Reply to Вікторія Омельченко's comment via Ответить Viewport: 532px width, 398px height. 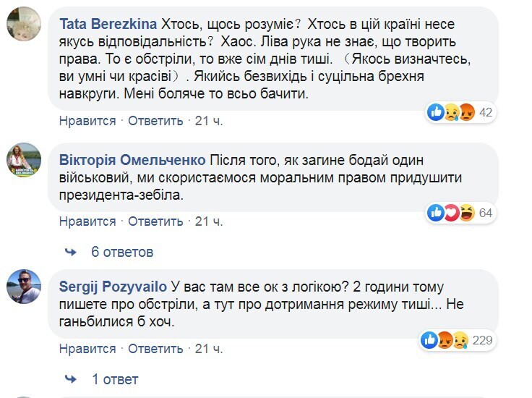pyautogui.click(x=155, y=221)
